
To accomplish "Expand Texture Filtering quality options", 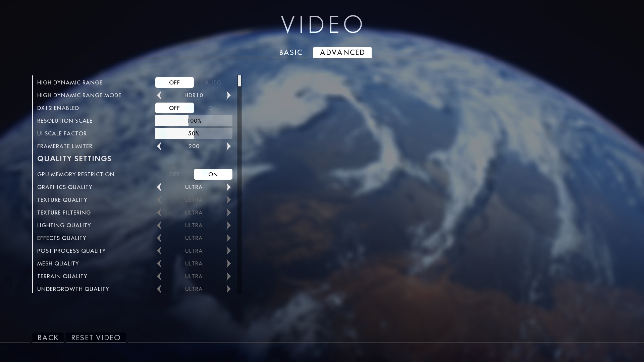I will click(x=229, y=212).
